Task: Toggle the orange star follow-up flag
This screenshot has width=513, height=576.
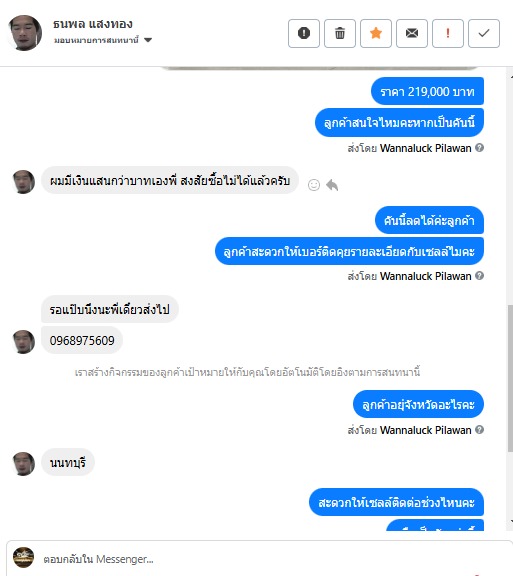Action: pos(376,33)
